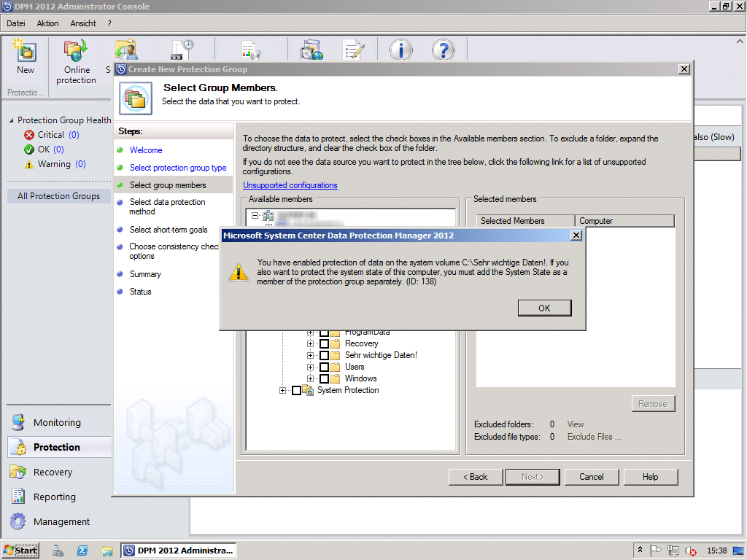Click the blue info icon in toolbar

(400, 50)
